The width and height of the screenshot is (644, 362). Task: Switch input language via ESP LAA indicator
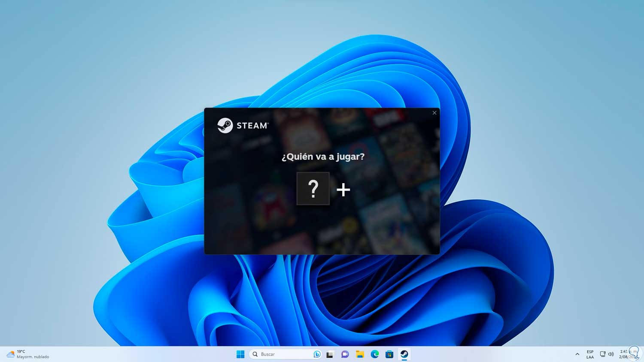(x=590, y=354)
